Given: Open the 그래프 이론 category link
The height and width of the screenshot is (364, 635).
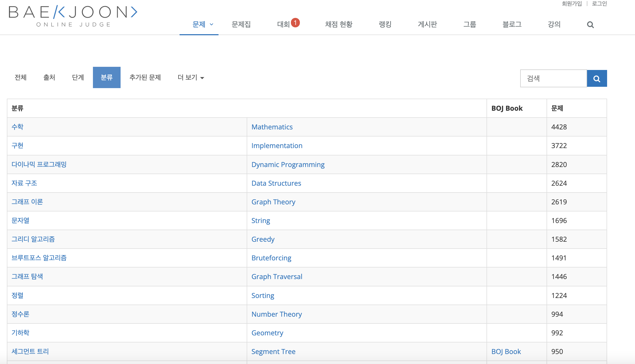Looking at the screenshot, I should tap(27, 202).
